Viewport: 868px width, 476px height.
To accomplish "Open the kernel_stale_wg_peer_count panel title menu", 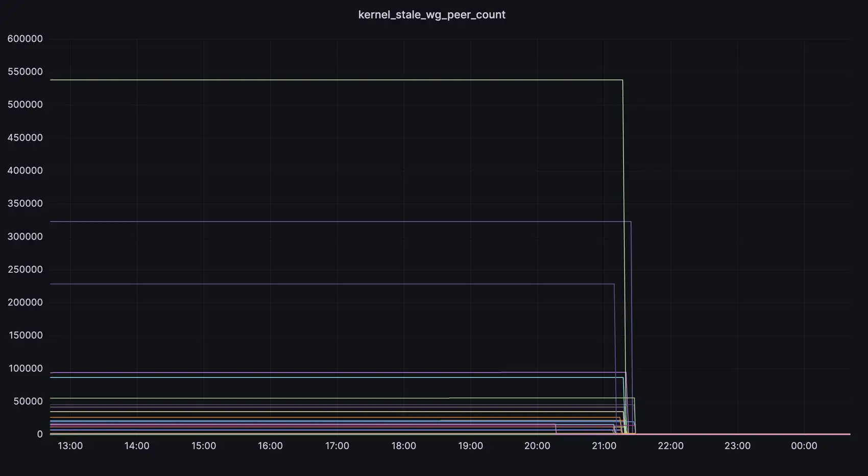I will (x=431, y=15).
